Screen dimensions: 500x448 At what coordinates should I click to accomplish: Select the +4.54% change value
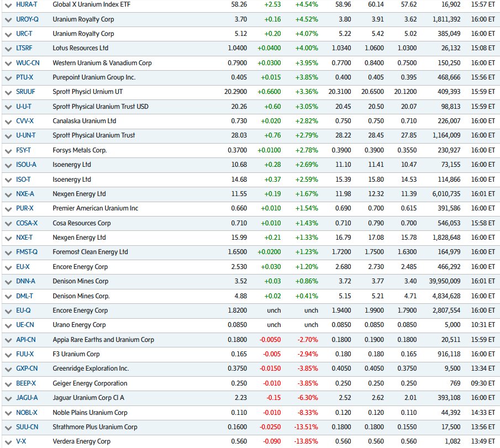(307, 4)
